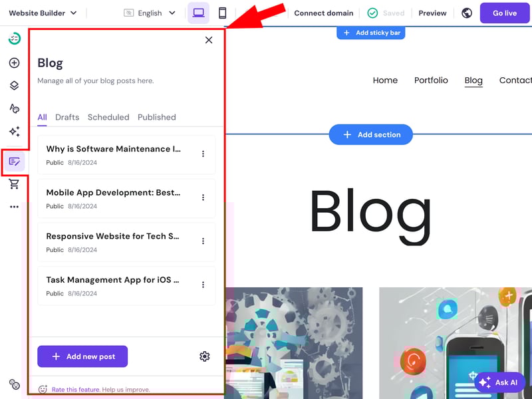Click the globe icon beside Preview
Image resolution: width=532 pixels, height=399 pixels.
click(467, 13)
